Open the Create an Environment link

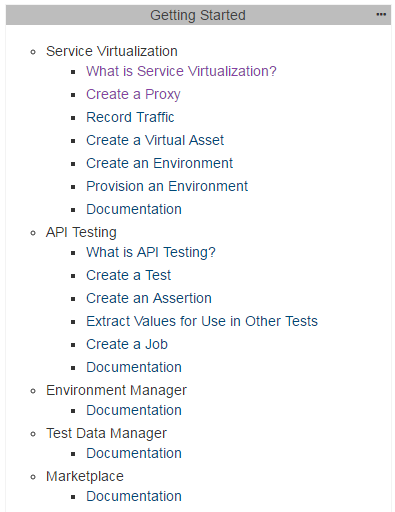[160, 163]
